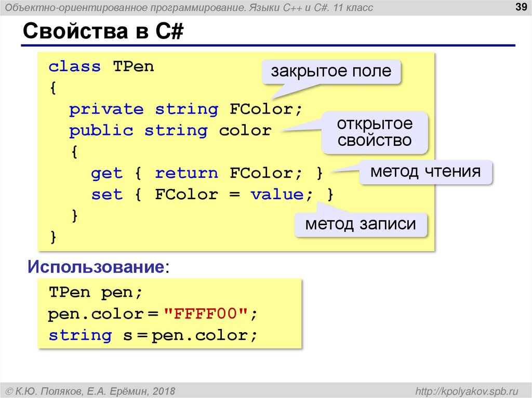Click the line "string s = pen.color;"
Viewport: 532px width, 398px height.
[153, 336]
